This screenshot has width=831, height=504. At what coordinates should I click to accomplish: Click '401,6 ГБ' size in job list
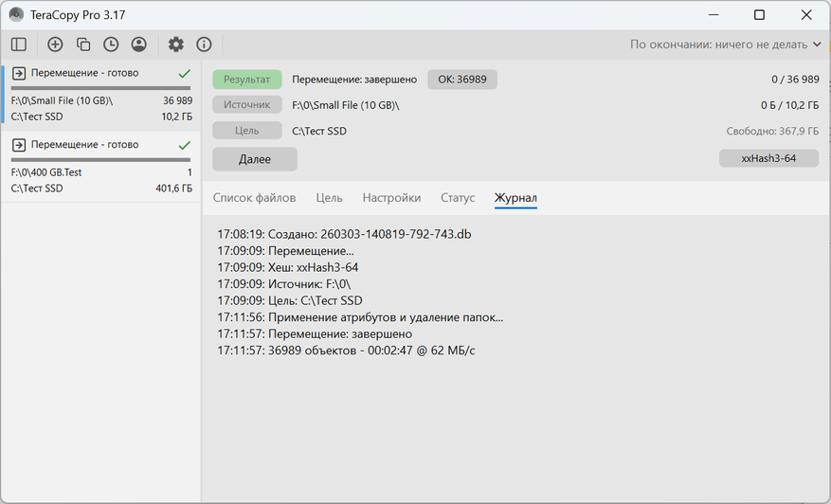point(173,189)
